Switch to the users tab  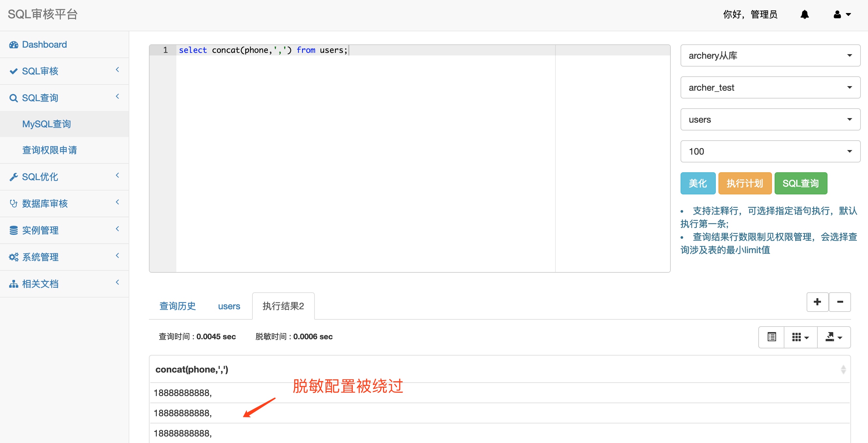[x=229, y=306]
